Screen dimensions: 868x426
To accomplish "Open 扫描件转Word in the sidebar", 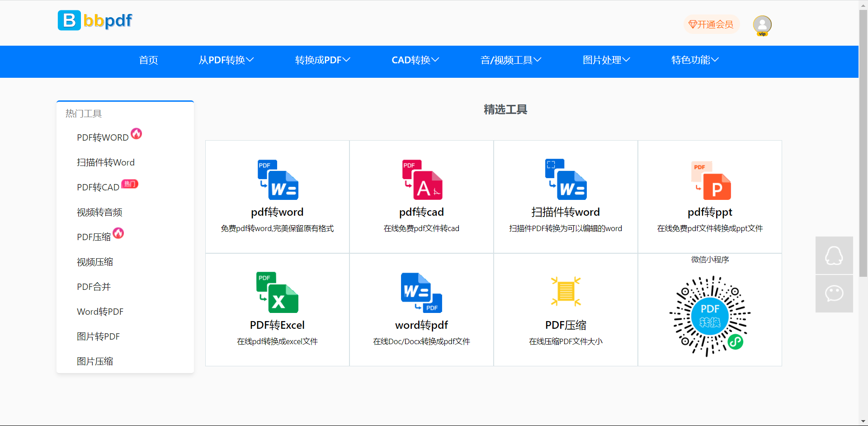I will click(x=106, y=162).
